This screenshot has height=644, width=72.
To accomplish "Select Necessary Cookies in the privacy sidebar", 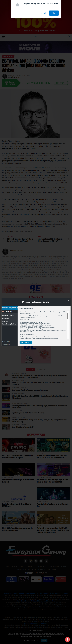I will pyautogui.click(x=8, y=315).
